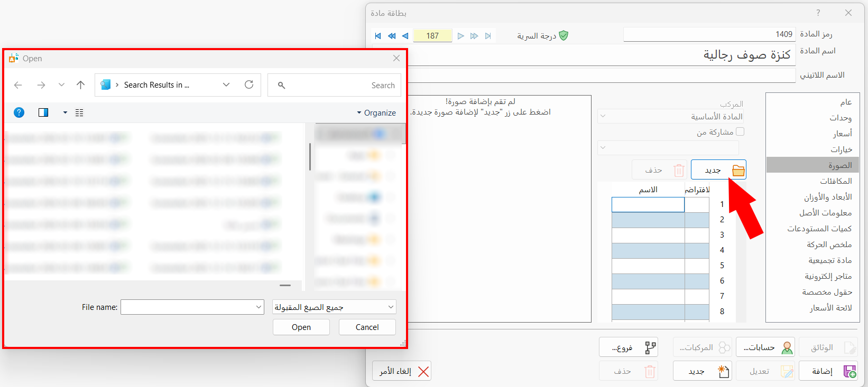Image resolution: width=868 pixels, height=387 pixels.
Task: Select the وحدات tab in side list
Action: tap(812, 118)
